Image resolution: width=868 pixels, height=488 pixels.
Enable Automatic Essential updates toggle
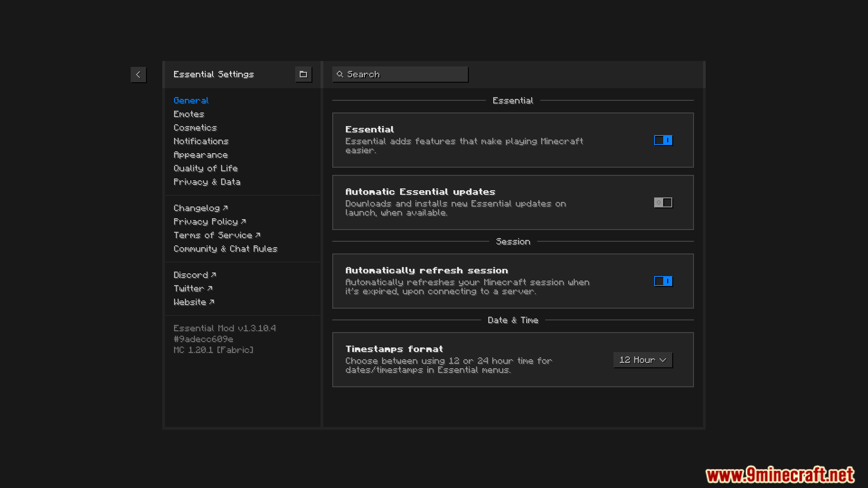tap(663, 203)
